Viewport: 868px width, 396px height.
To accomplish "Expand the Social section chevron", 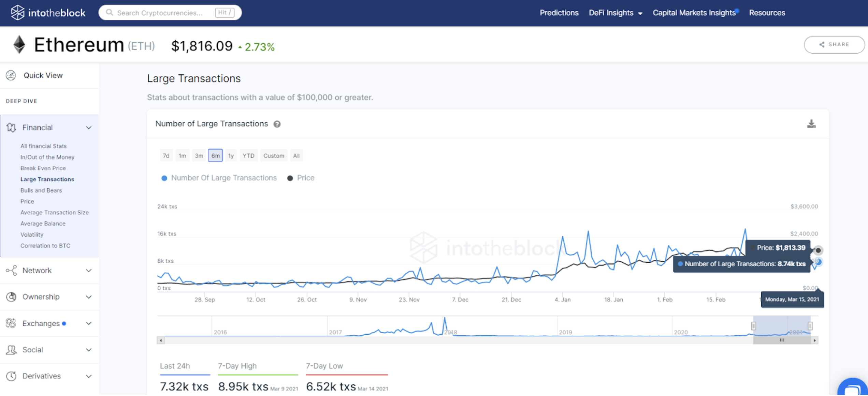I will point(89,350).
